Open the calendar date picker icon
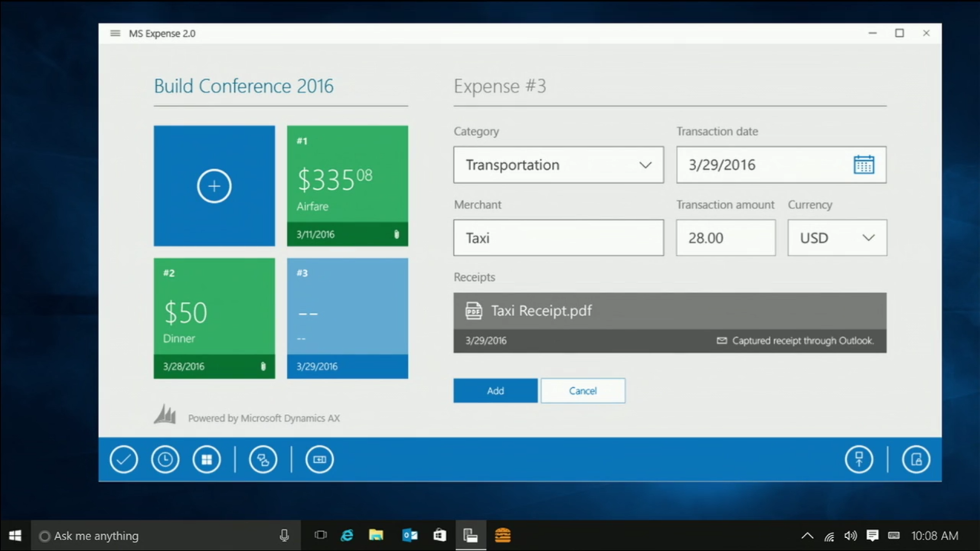The height and width of the screenshot is (551, 980). pos(864,165)
